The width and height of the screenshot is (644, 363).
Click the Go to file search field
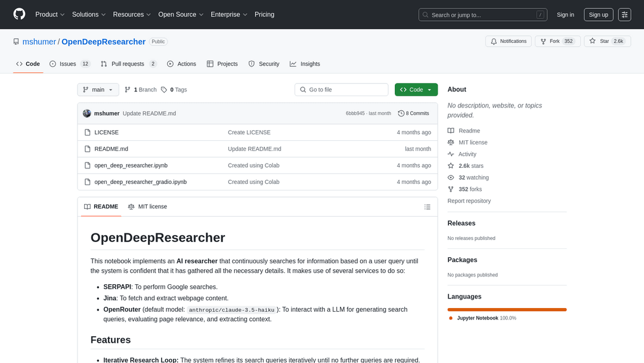point(341,90)
